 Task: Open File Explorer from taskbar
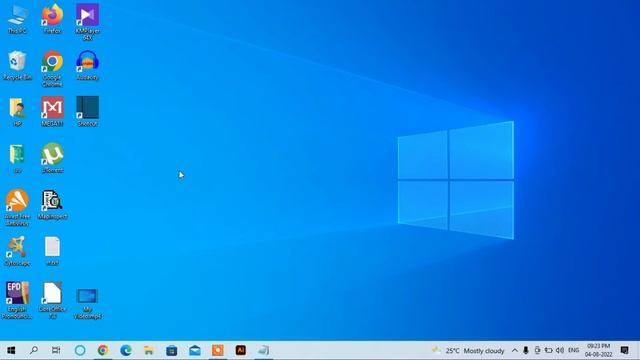tap(149, 350)
